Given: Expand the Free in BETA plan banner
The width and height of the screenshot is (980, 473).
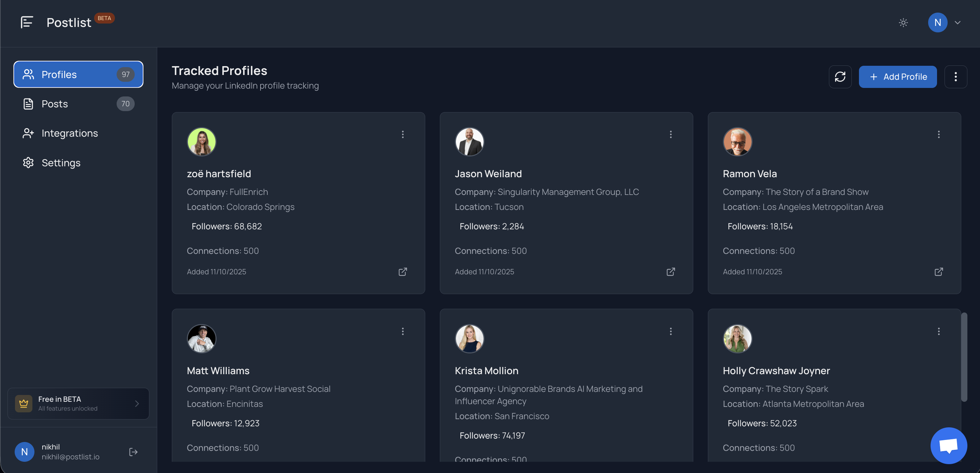Looking at the screenshot, I should pos(137,403).
